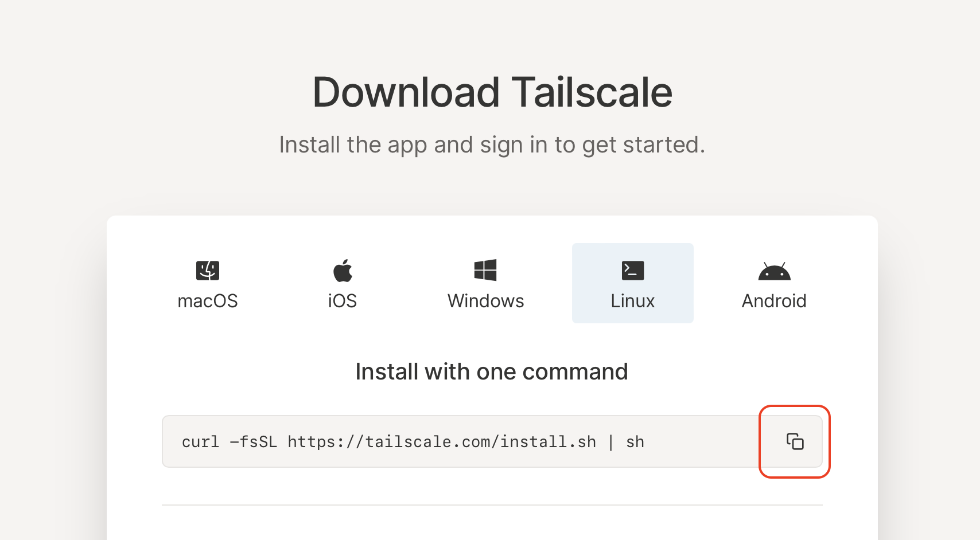The width and height of the screenshot is (980, 540).
Task: Switch to the macOS platform tab
Action: pos(208,283)
